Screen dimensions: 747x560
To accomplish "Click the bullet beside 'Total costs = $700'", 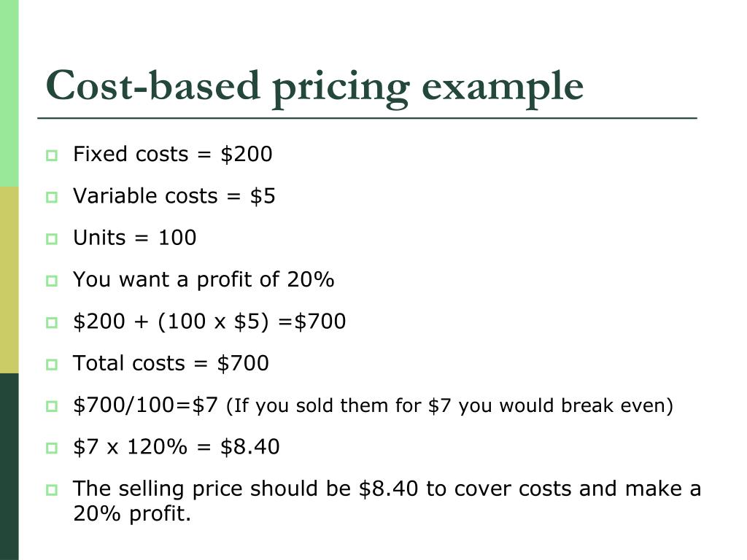I will tap(52, 365).
